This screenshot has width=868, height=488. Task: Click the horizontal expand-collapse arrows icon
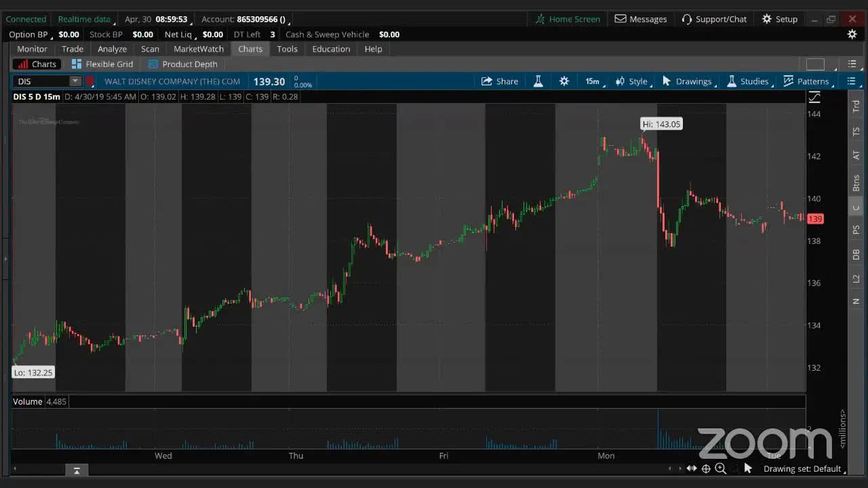tap(691, 468)
